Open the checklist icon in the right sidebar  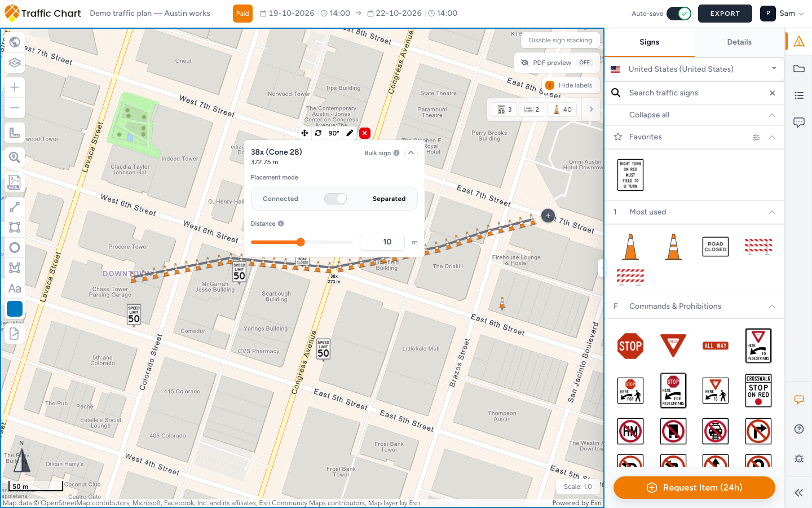[x=799, y=95]
